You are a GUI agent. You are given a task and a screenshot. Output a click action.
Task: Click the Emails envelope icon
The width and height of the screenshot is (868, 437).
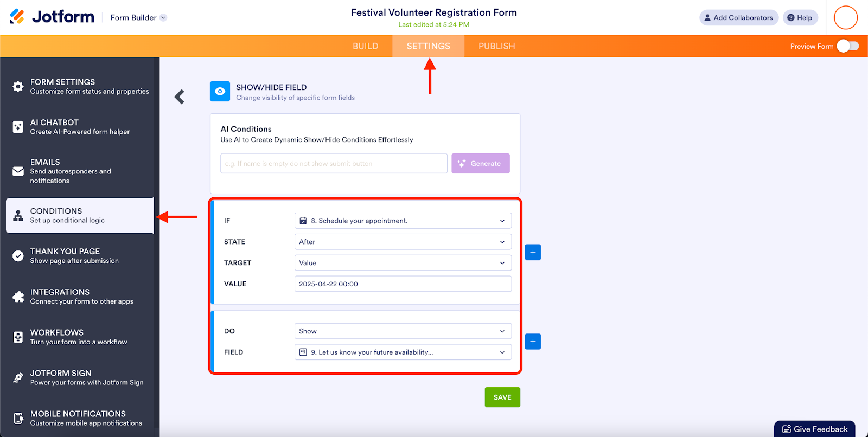(18, 171)
